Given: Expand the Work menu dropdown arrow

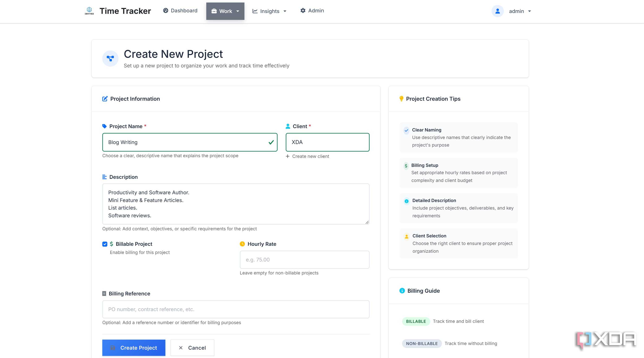Looking at the screenshot, I should (x=238, y=11).
